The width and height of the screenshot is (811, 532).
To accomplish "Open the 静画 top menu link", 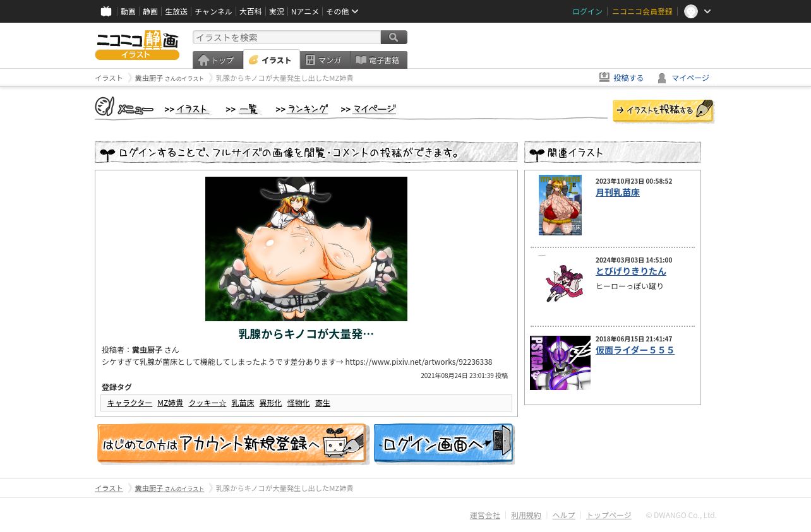I will [150, 11].
